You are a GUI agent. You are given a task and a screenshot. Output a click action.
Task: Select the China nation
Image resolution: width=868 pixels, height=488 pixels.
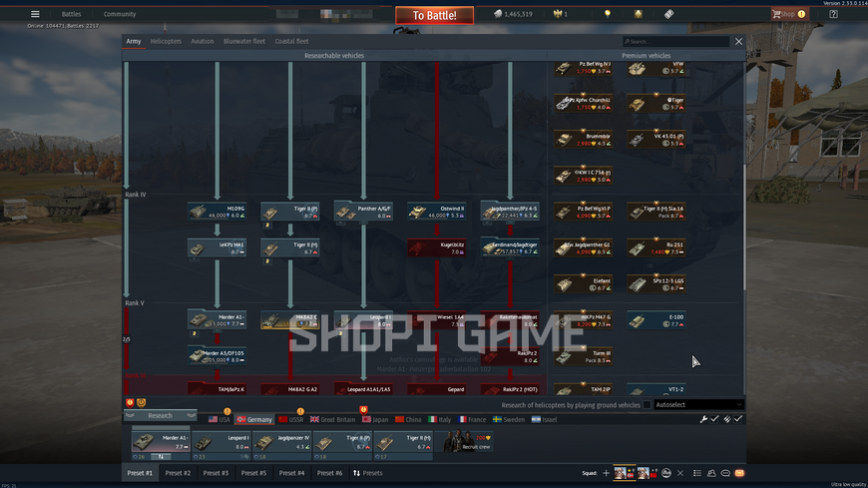tap(408, 419)
